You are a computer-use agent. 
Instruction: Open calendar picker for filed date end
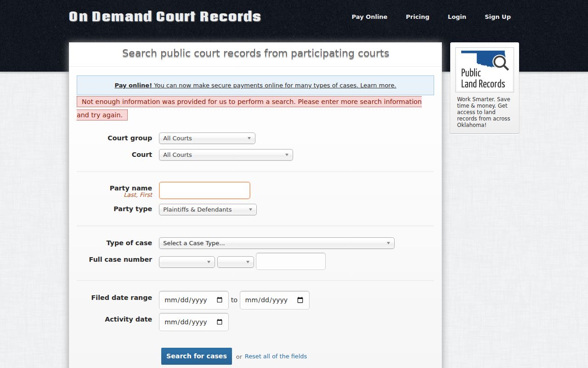click(x=300, y=300)
